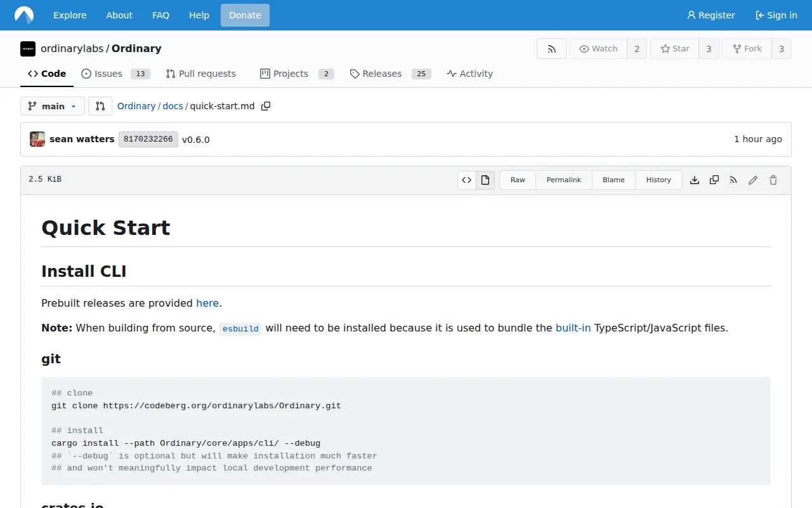Open Blame view
812x508 pixels.
613,180
